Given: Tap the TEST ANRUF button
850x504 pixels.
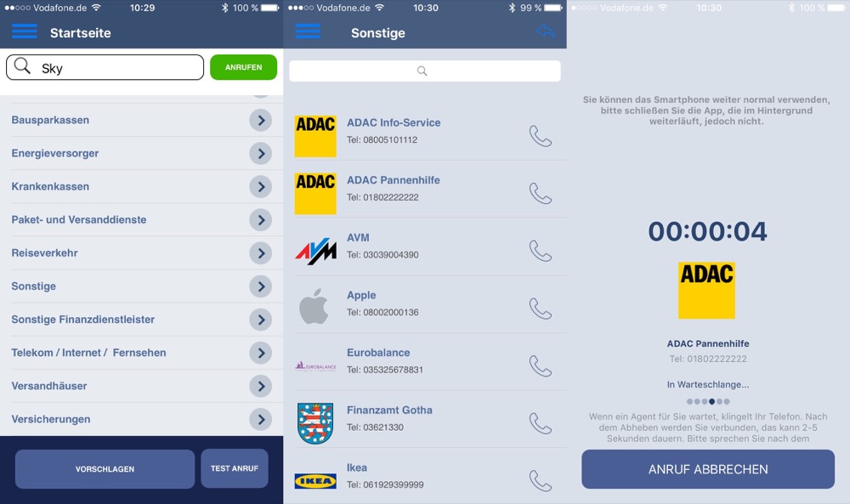Looking at the screenshot, I should click(235, 468).
